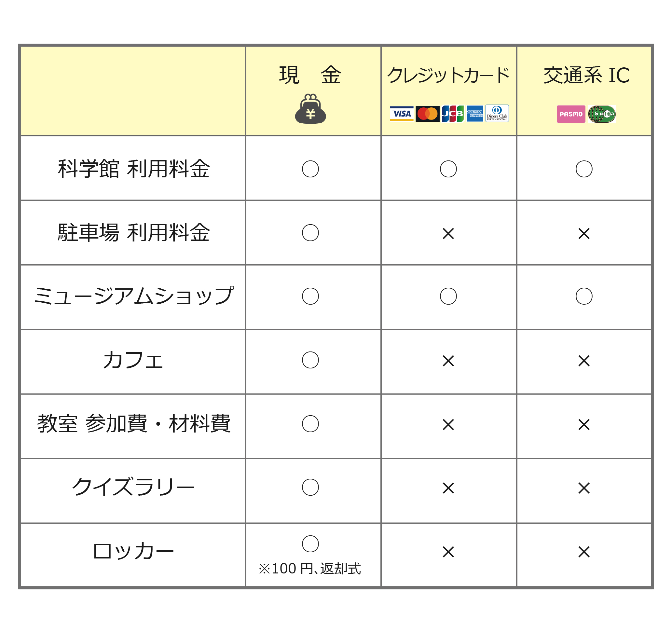The height and width of the screenshot is (633, 672).
Task: Click the ミュージアムショップ row label
Action: click(x=134, y=296)
